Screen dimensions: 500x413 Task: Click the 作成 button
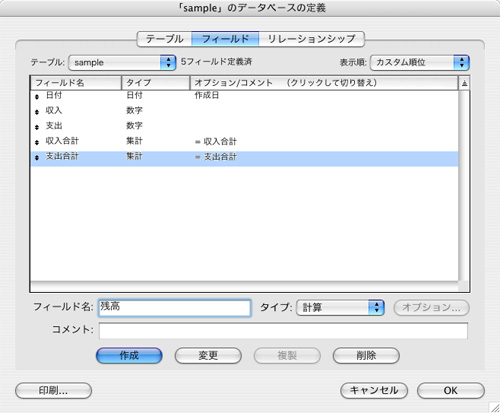click(129, 355)
